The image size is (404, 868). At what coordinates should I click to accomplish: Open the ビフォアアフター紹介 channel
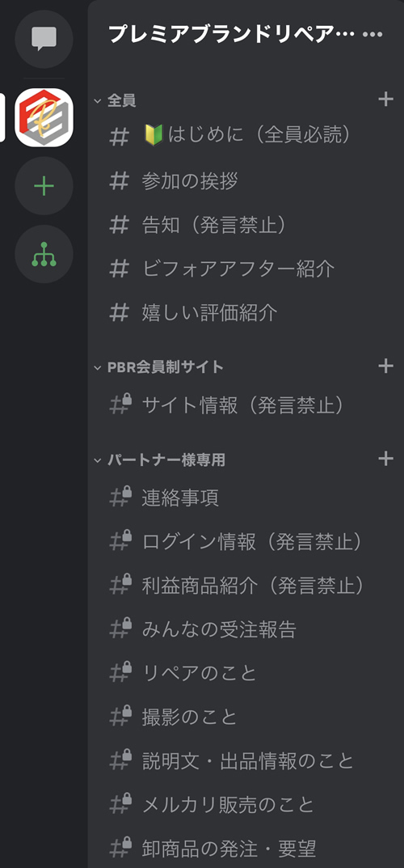tap(246, 269)
